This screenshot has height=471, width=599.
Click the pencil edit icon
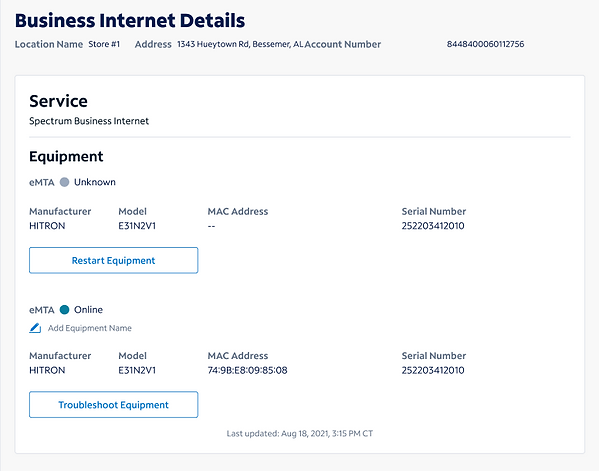pos(35,328)
